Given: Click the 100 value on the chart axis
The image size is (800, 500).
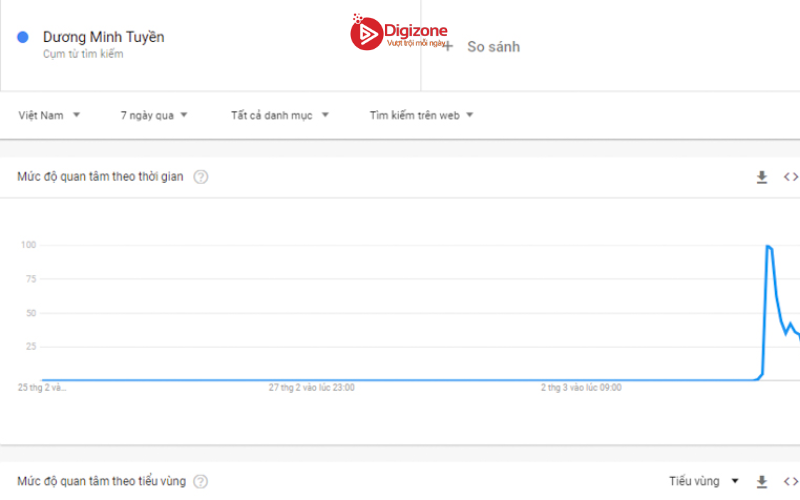Looking at the screenshot, I should tap(29, 245).
